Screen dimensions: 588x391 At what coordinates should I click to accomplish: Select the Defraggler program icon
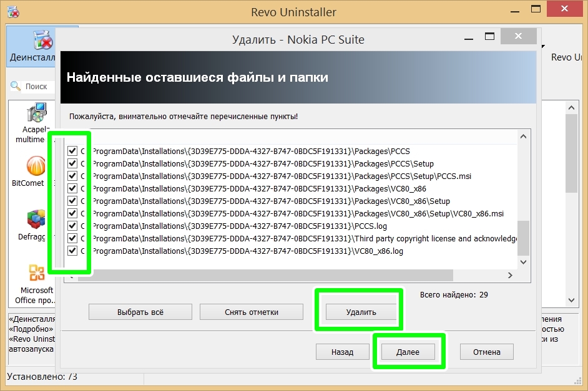pos(36,220)
